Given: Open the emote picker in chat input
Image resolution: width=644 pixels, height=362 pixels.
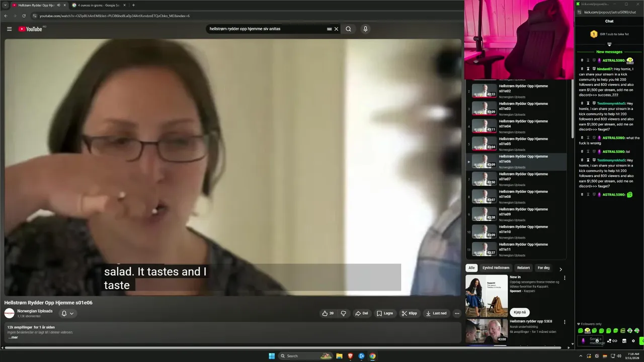Looking at the screenshot, I should pyautogui.click(x=597, y=340).
